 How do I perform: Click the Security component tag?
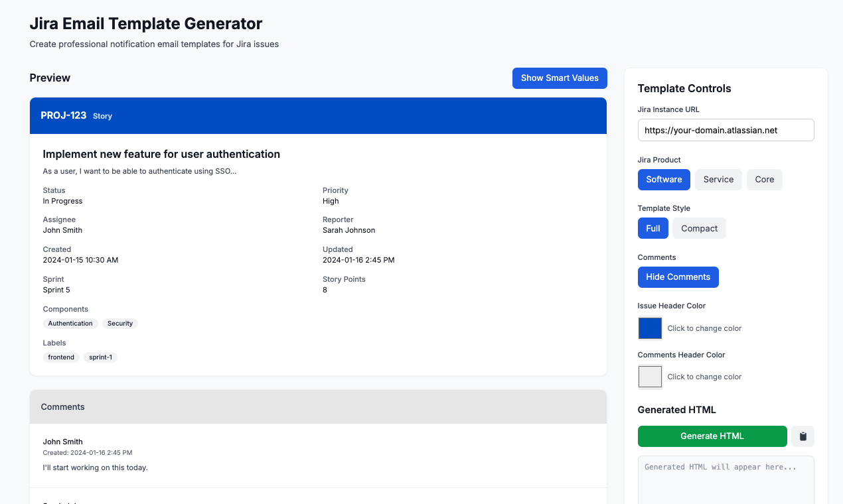pyautogui.click(x=120, y=324)
